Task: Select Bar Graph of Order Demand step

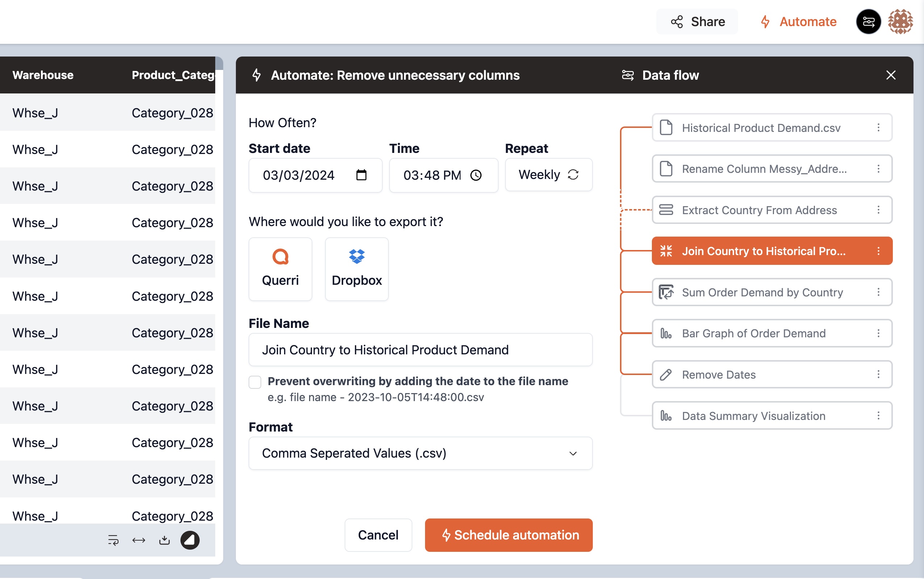Action: (754, 333)
